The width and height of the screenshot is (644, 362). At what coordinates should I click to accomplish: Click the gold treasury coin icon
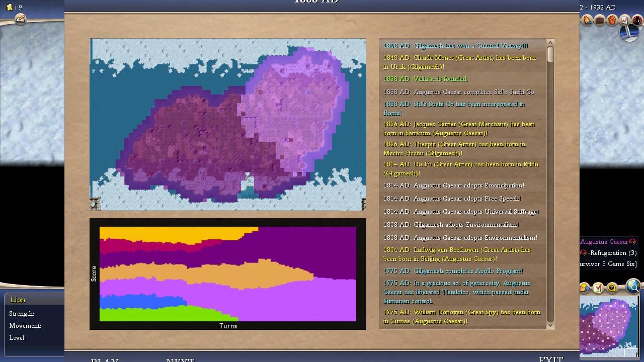[x=9, y=7]
